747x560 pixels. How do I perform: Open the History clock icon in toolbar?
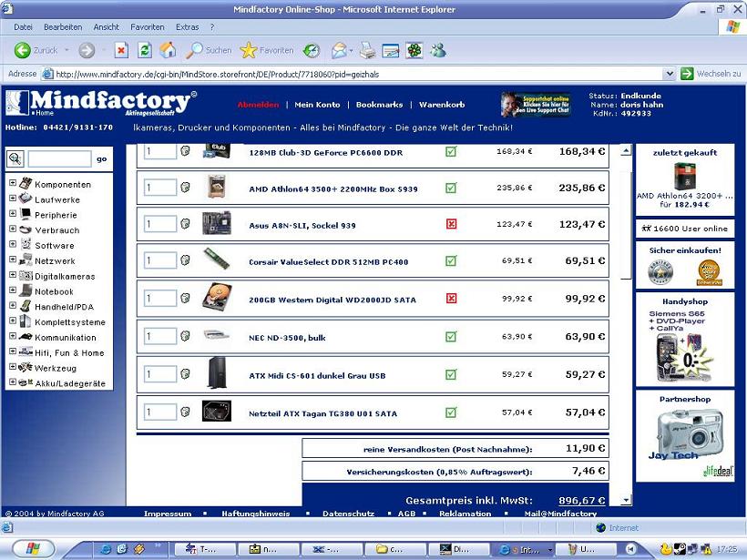click(x=312, y=50)
